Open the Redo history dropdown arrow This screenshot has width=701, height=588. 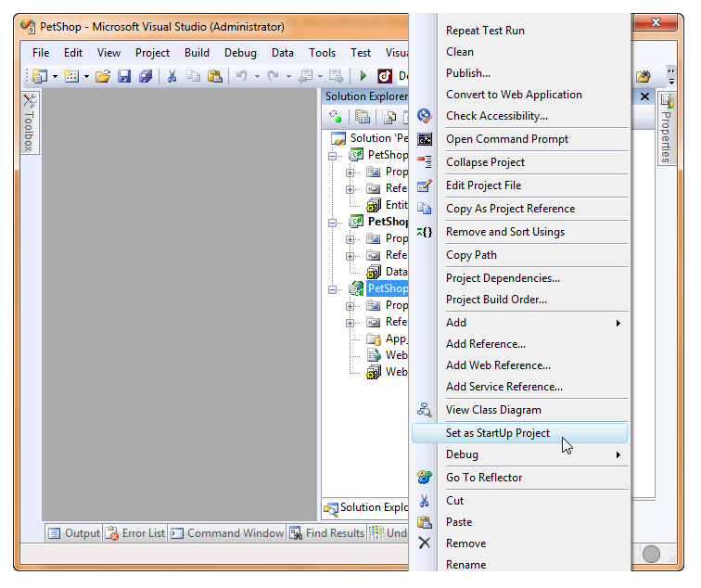click(288, 76)
